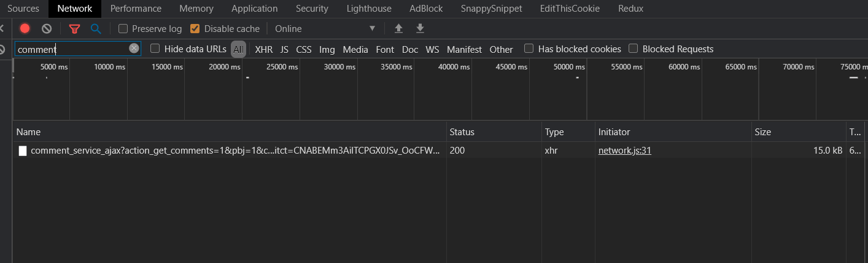Click the export HAR download arrow
The height and width of the screenshot is (263, 868).
(x=420, y=28)
